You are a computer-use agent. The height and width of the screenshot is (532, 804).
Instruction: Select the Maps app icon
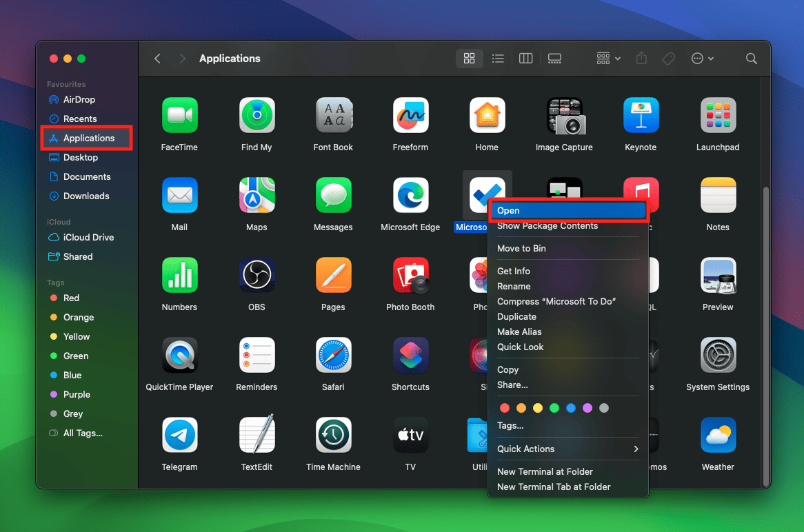257,195
